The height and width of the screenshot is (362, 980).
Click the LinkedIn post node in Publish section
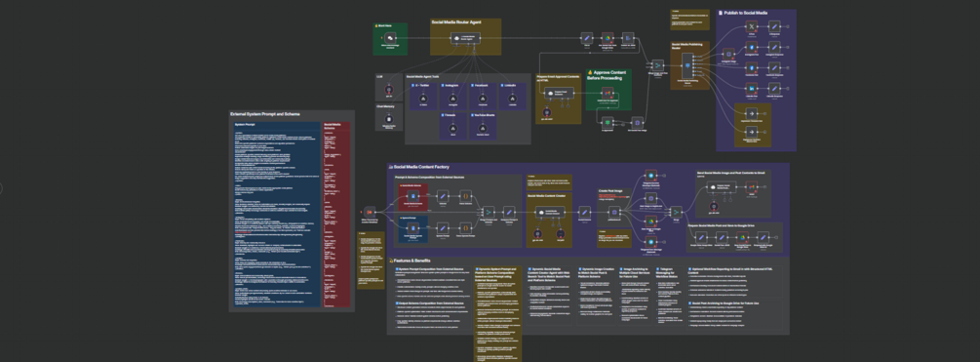752,89
